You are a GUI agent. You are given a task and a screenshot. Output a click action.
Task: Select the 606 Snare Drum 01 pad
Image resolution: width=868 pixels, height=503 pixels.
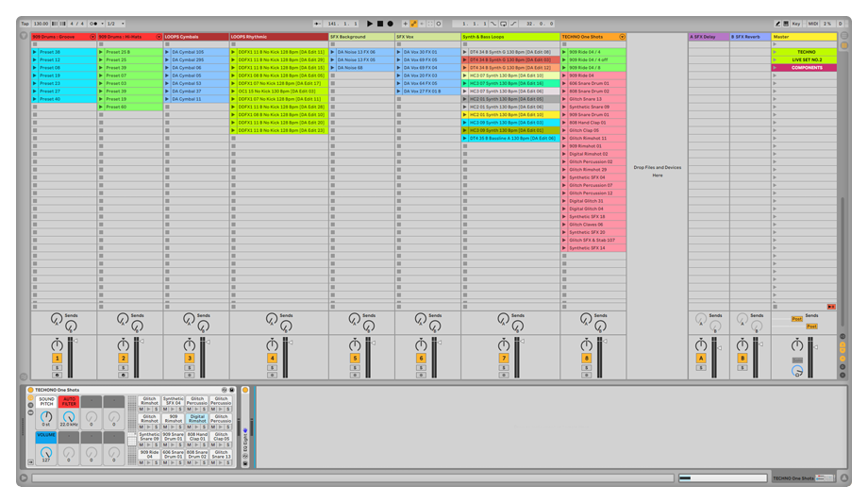174,454
